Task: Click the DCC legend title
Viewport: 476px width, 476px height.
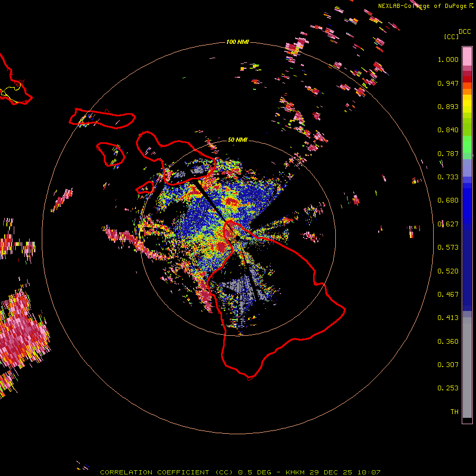Action: point(465,32)
